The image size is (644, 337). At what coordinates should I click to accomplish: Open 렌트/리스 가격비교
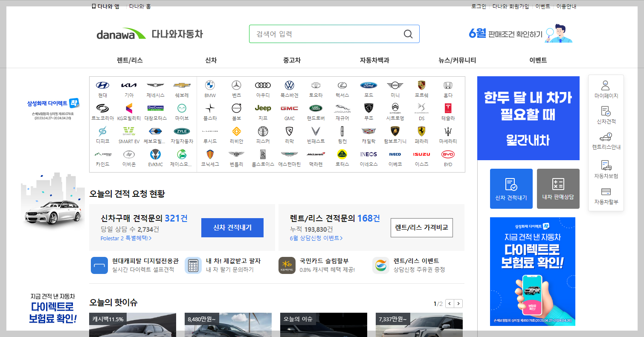421,228
